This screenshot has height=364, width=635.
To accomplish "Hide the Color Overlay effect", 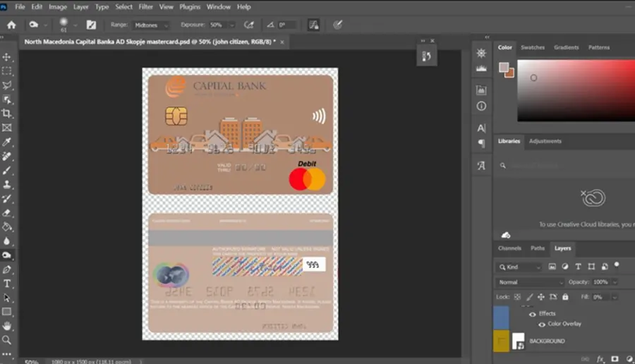I will (x=541, y=324).
